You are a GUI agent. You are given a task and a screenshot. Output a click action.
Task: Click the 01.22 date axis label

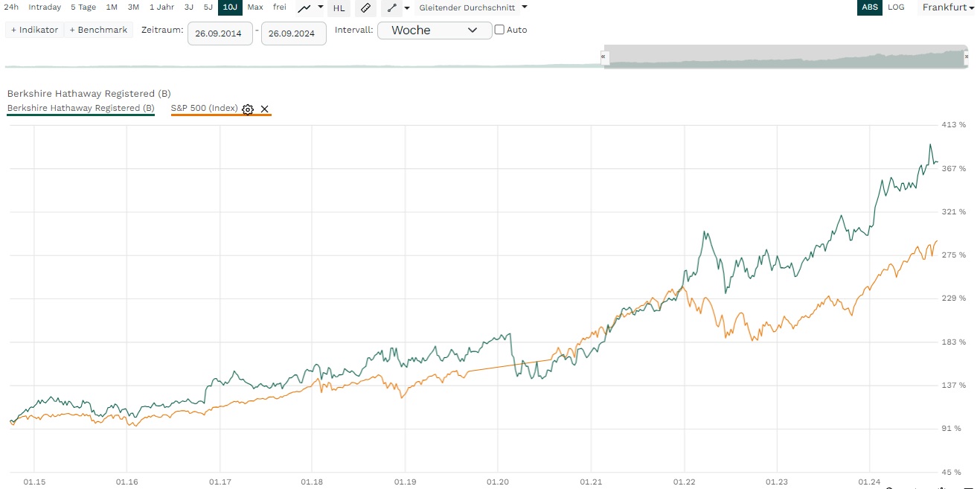(x=684, y=482)
